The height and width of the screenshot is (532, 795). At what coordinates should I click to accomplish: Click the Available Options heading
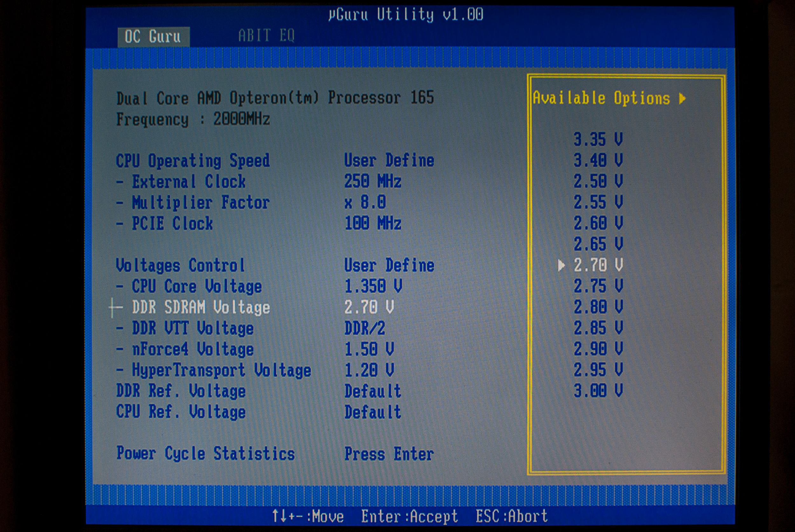pos(601,98)
